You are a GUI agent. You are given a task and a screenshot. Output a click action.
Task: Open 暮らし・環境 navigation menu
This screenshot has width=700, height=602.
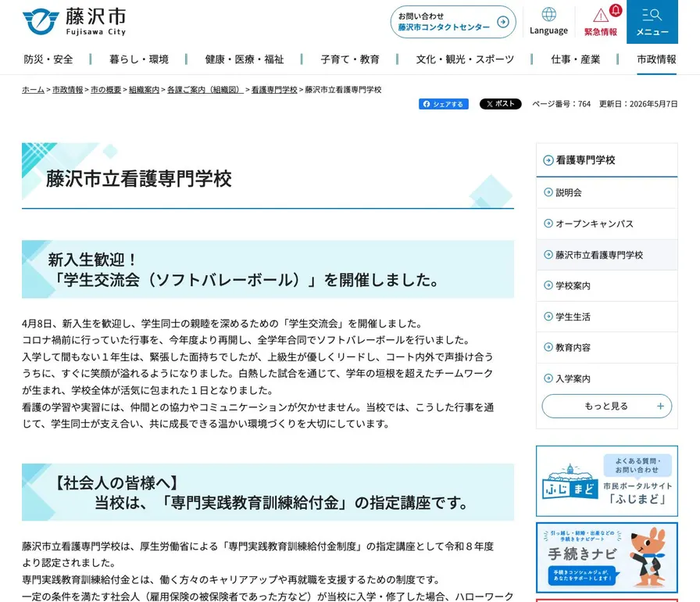click(x=139, y=59)
